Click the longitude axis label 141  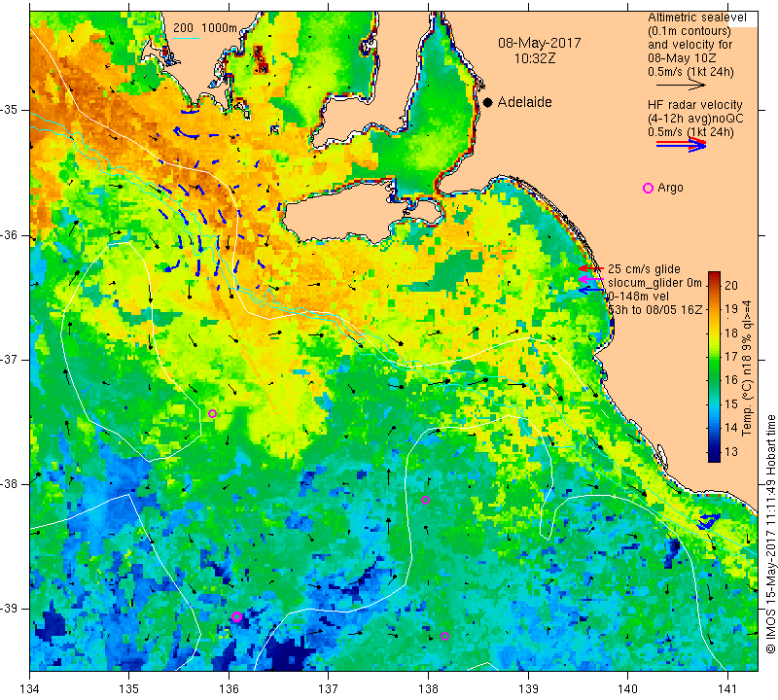tap(727, 688)
